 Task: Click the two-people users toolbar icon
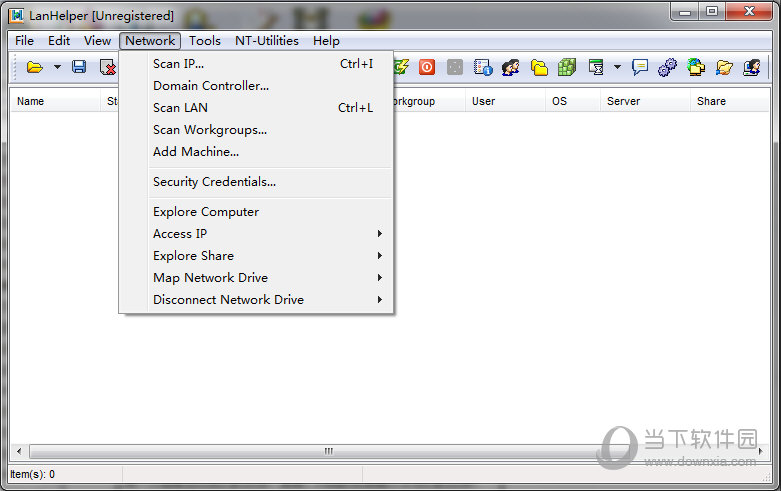pyautogui.click(x=511, y=67)
